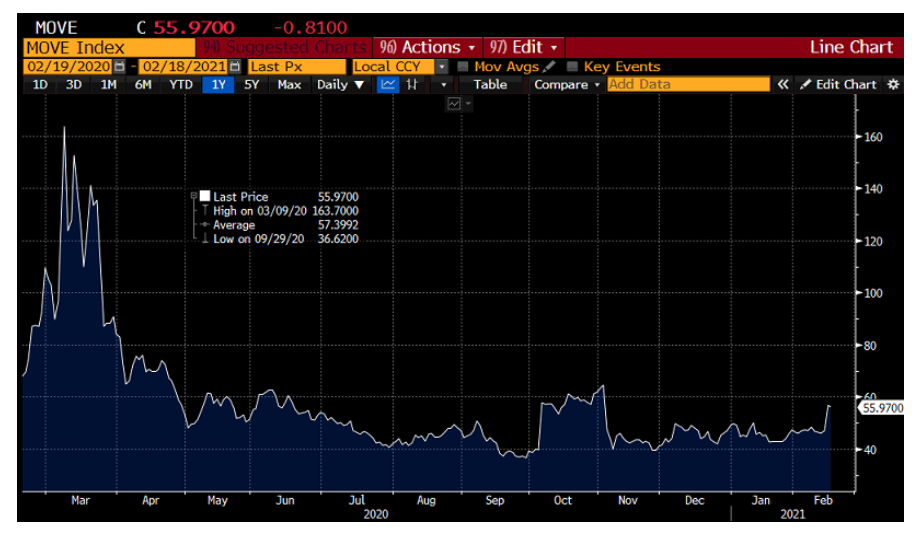Open chart settings gear icon
Screen dimensions: 916x533
(x=893, y=85)
